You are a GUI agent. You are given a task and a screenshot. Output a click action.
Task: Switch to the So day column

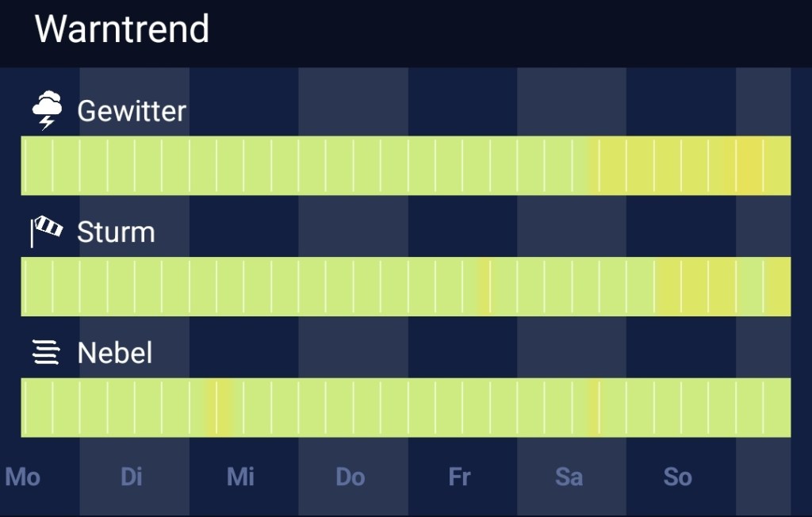point(677,477)
